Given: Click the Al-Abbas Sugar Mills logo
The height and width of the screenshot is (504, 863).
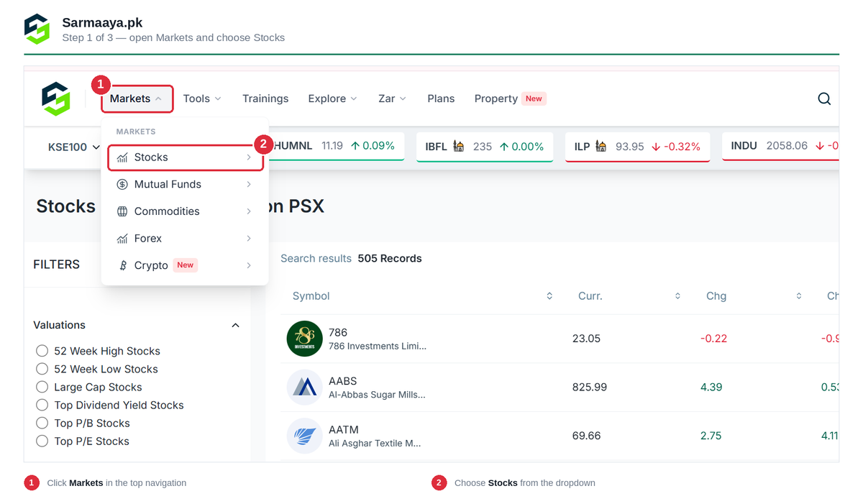Looking at the screenshot, I should tap(304, 387).
